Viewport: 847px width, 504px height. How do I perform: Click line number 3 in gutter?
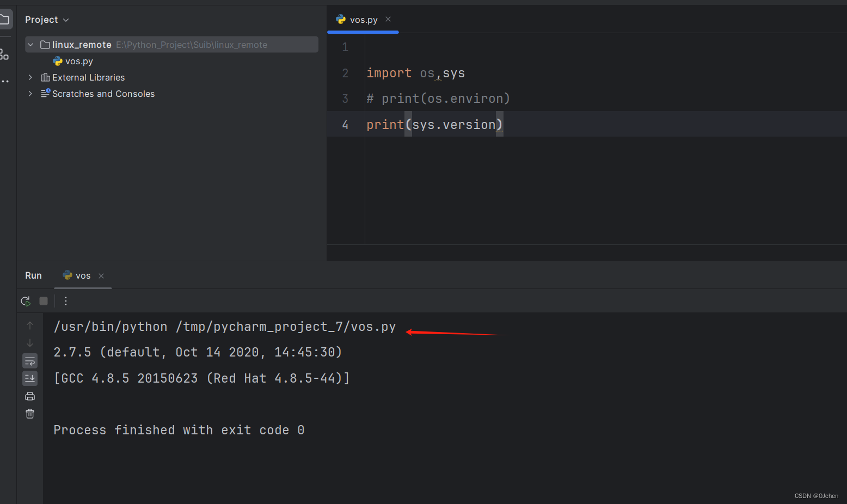[345, 99]
